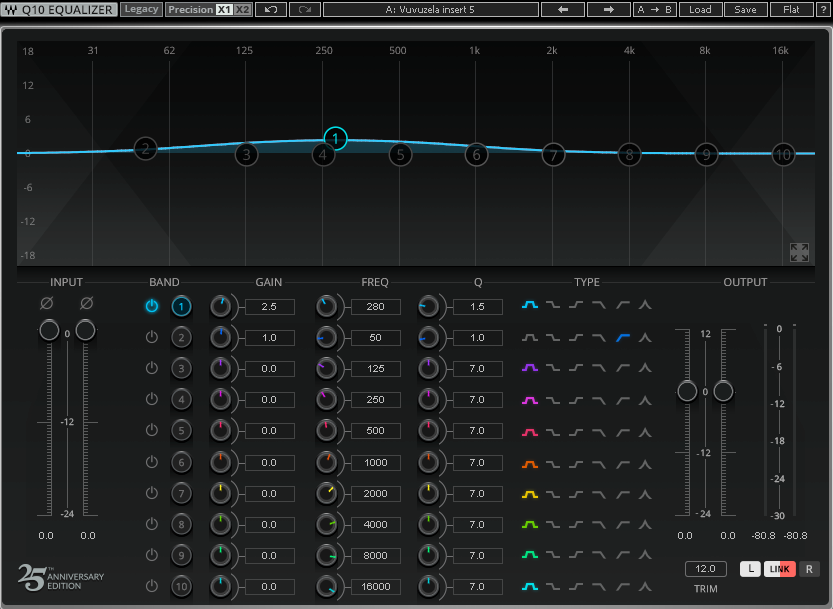Select purple bell filter for band 3
Screen dimensions: 833x609
(530, 368)
